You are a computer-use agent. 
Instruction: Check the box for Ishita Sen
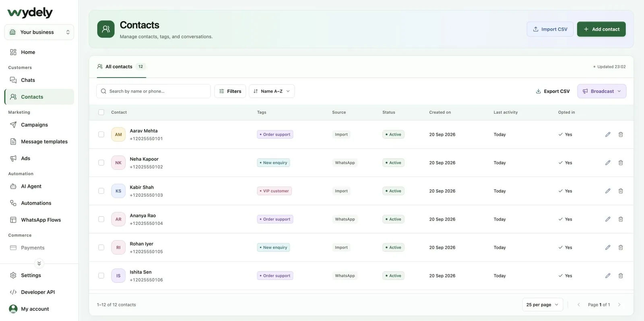point(101,276)
